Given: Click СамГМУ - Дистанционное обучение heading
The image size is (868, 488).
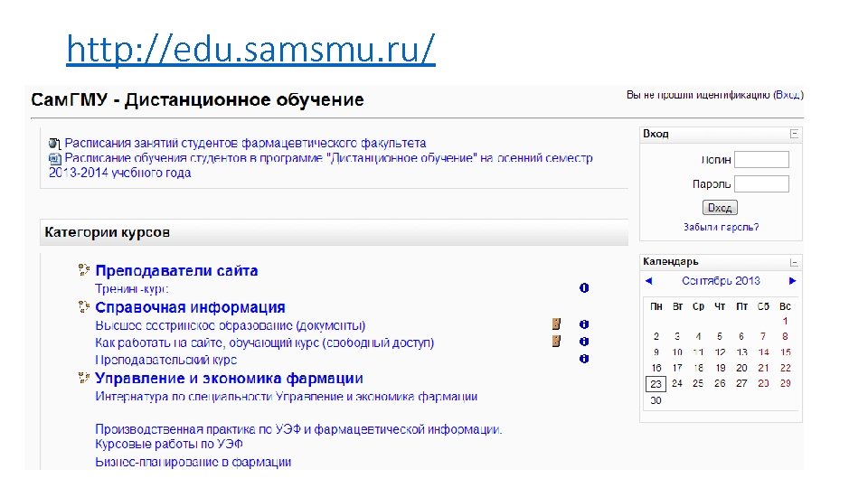Looking at the screenshot, I should click(197, 99).
